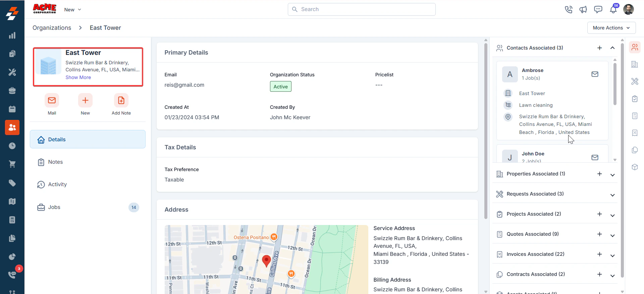Expand the Properties Associated section
This screenshot has height=294, width=644.
(612, 175)
